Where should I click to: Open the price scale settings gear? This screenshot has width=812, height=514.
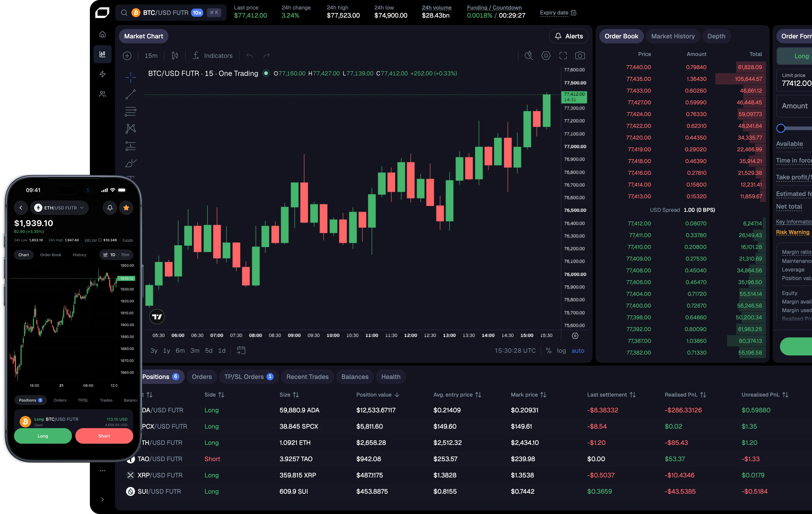coord(575,336)
